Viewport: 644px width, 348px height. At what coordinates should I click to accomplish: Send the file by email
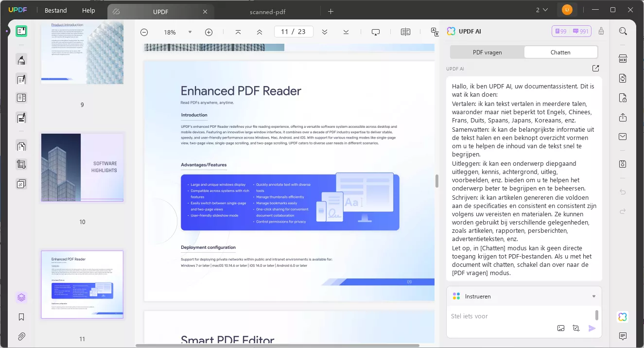coord(623,137)
